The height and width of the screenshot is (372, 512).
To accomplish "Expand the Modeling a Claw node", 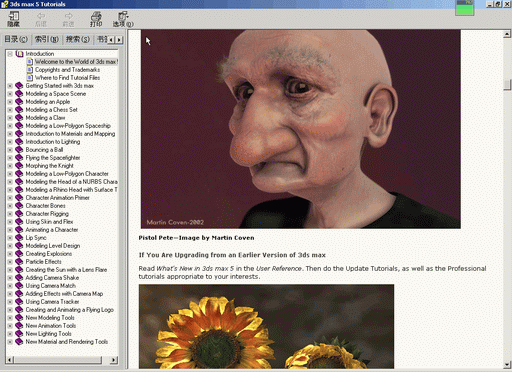I will (x=10, y=118).
